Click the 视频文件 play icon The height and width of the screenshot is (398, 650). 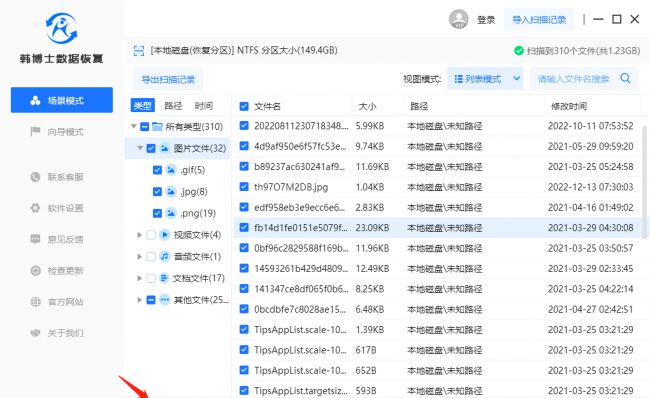point(165,235)
